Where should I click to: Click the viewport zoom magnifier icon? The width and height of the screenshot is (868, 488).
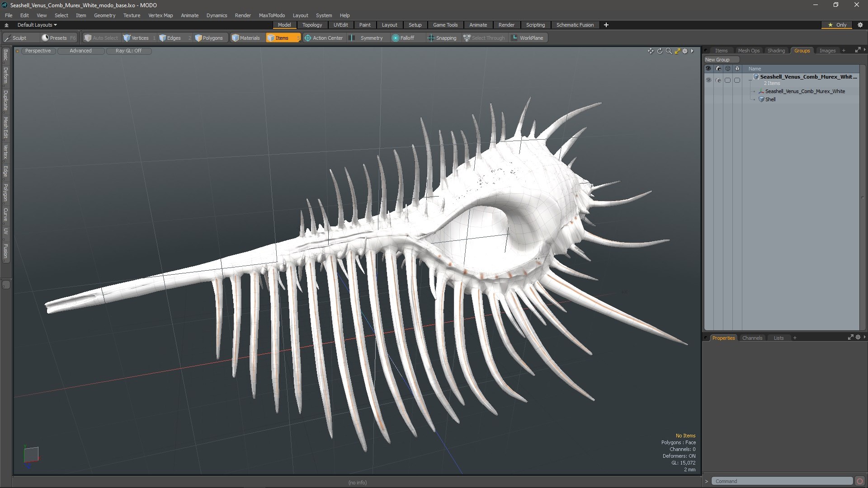[669, 51]
